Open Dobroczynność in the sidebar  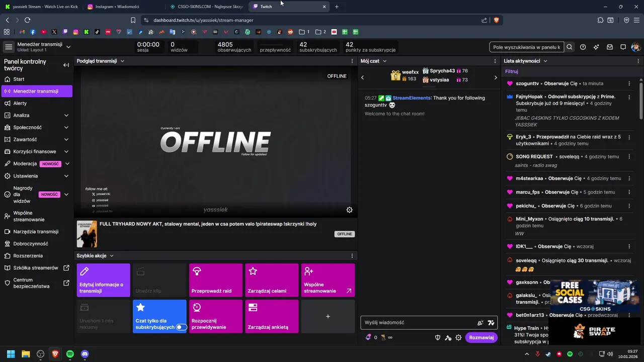pos(36,244)
